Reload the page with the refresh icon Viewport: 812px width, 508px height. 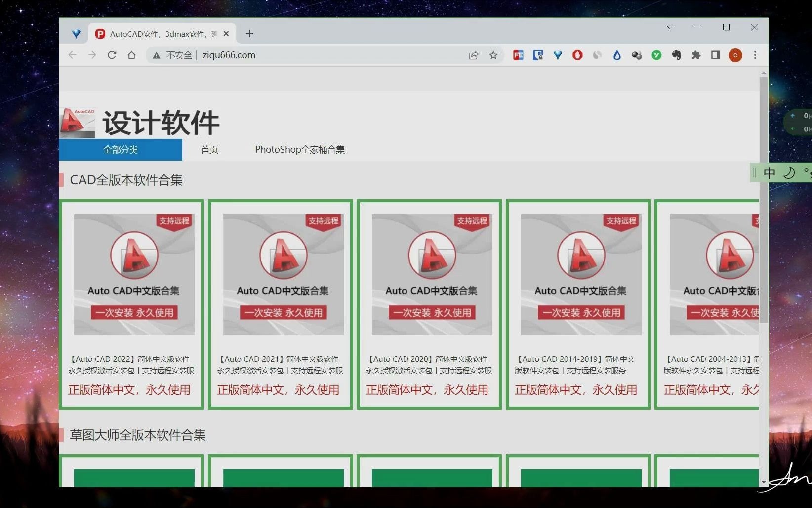[x=112, y=55]
